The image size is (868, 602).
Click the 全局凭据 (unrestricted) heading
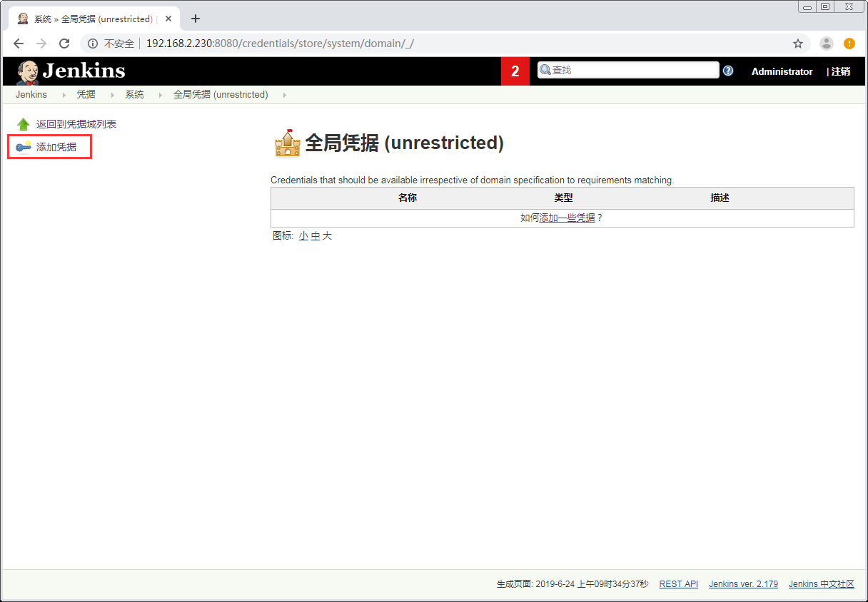[404, 143]
